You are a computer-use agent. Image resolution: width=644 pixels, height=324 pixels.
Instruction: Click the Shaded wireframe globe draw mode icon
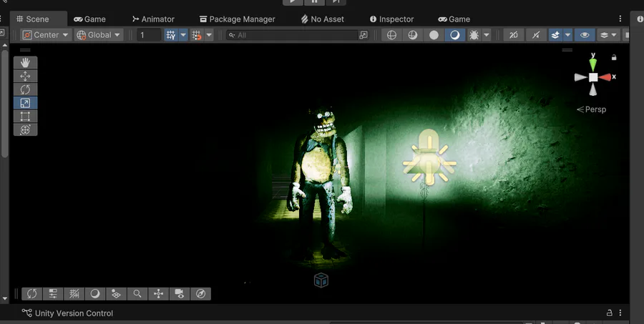tap(413, 35)
